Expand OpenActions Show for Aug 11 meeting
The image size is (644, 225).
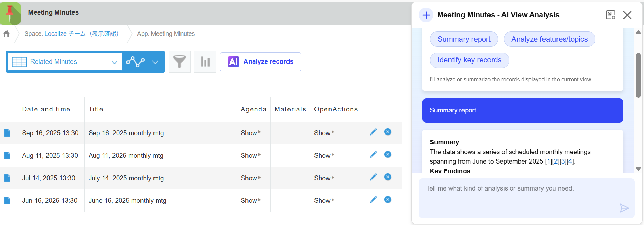324,155
